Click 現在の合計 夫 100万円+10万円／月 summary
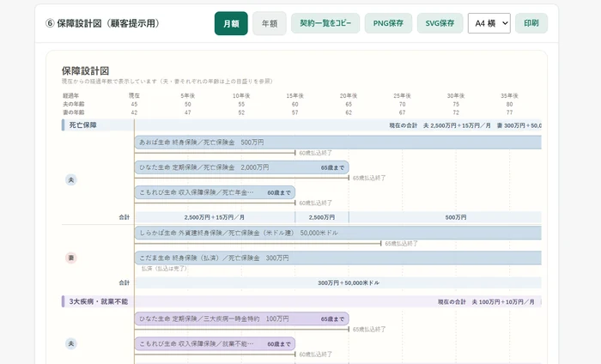This screenshot has width=601, height=364. pyautogui.click(x=486, y=302)
